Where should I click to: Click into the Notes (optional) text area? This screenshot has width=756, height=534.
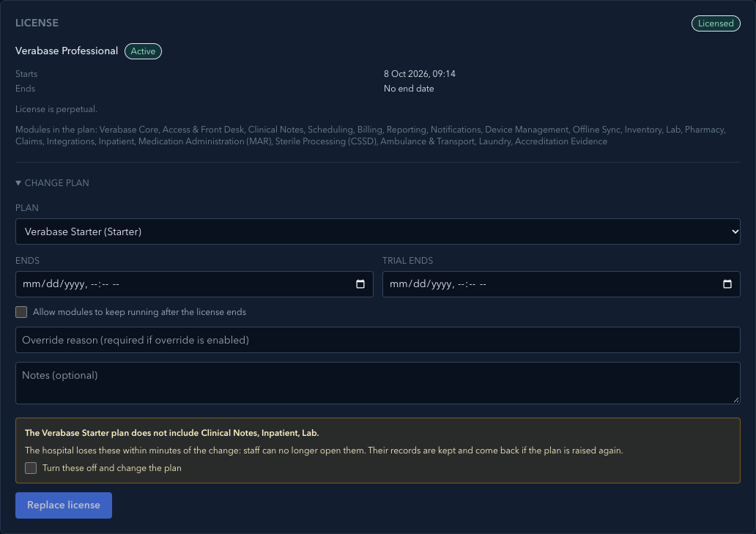click(x=377, y=382)
